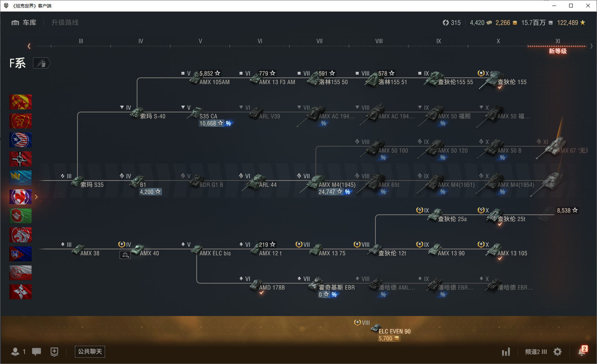Click the AMX 38 light tank
The image size is (597, 364).
pyautogui.click(x=86, y=249)
